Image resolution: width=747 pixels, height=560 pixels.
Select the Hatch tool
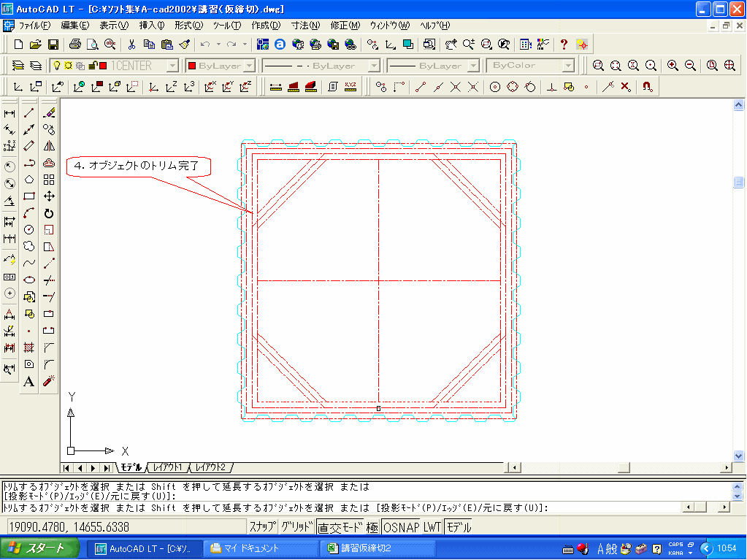[x=29, y=347]
